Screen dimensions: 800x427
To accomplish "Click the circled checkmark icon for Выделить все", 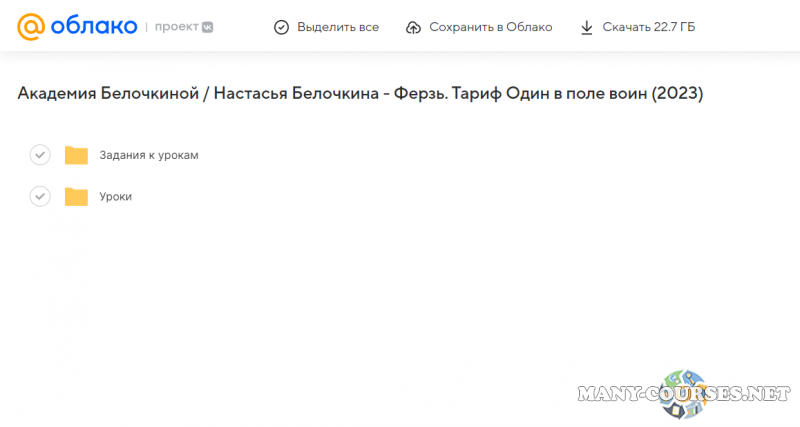I will (282, 27).
